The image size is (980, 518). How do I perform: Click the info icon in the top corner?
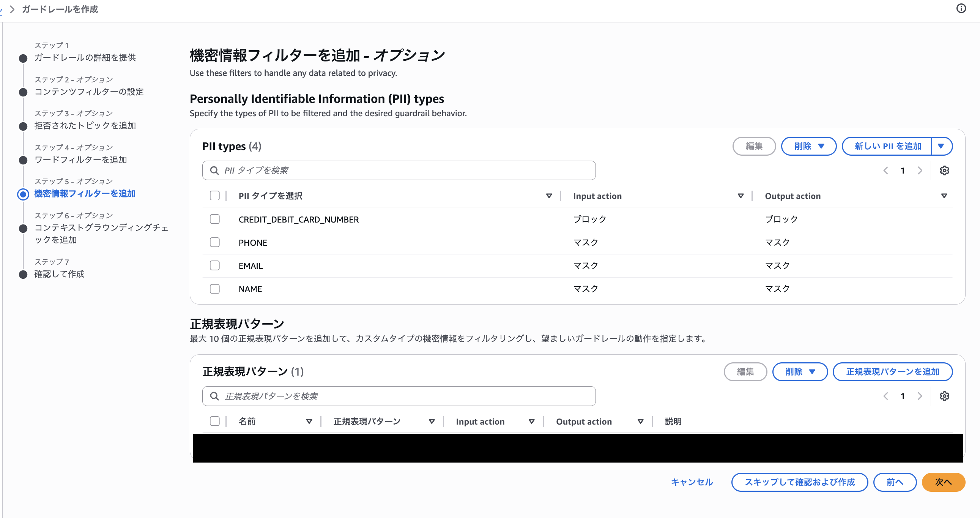[x=961, y=8]
